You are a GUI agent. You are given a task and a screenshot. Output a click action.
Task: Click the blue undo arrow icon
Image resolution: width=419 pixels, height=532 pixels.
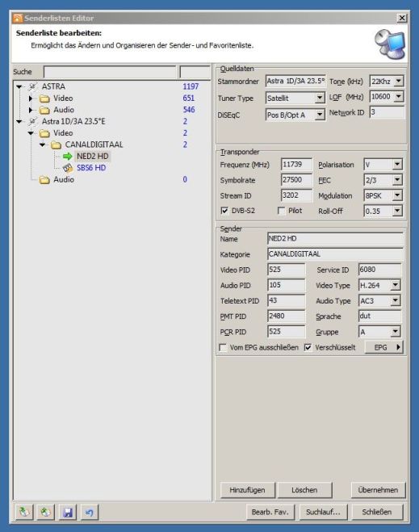click(90, 512)
